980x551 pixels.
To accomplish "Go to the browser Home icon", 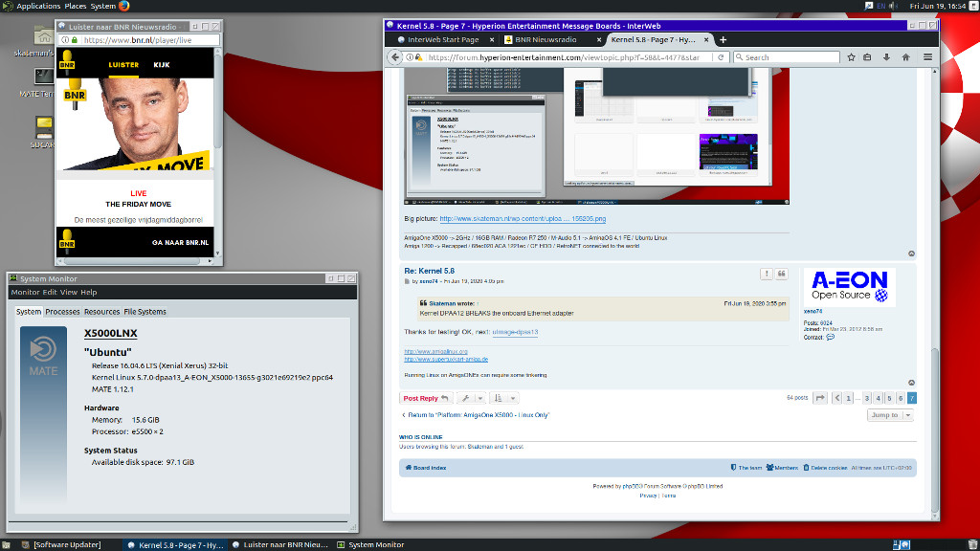I will pyautogui.click(x=905, y=57).
